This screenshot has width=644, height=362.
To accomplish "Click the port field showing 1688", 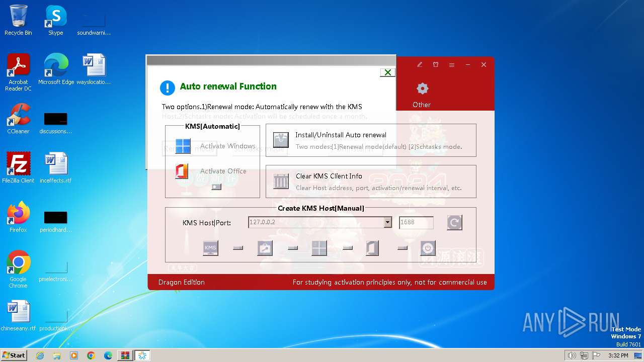I will (x=416, y=222).
